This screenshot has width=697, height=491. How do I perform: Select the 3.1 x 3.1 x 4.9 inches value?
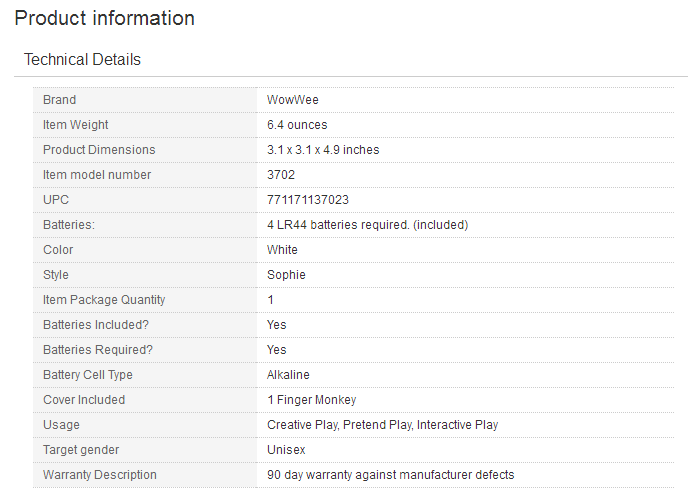point(323,150)
